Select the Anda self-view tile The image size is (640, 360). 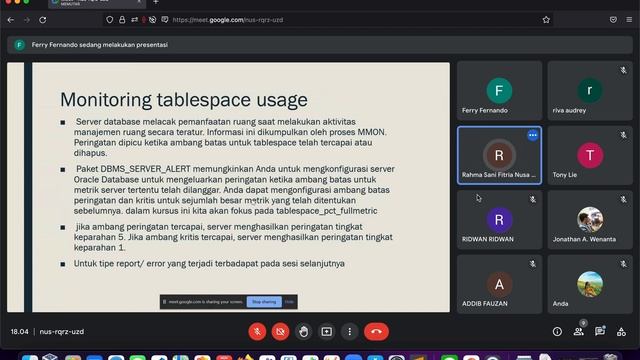point(590,284)
